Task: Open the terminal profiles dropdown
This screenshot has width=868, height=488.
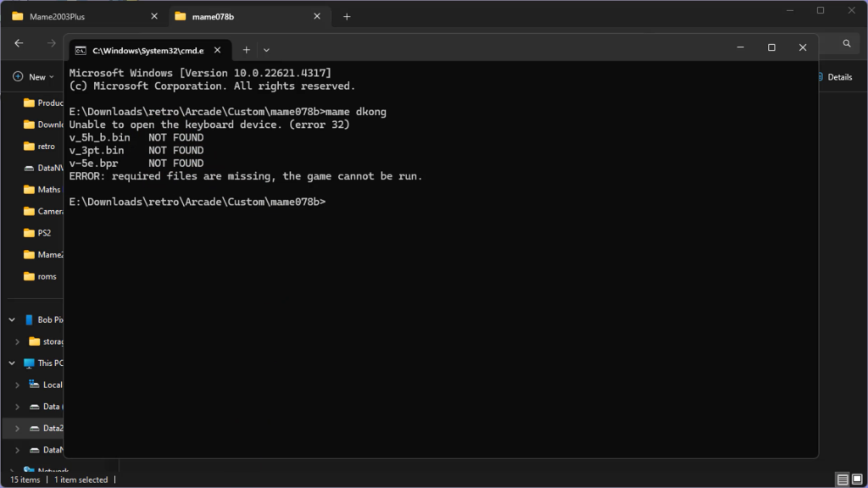Action: click(x=266, y=50)
